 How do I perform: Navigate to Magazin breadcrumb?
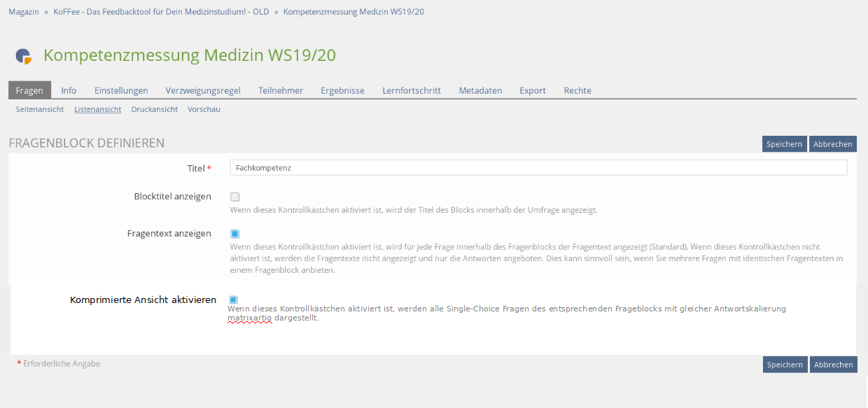(24, 12)
